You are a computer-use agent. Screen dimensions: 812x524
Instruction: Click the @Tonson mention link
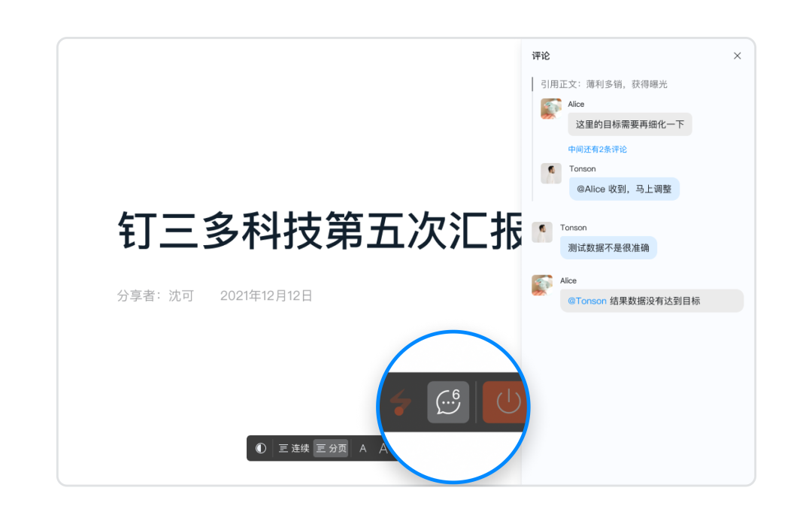coord(586,301)
